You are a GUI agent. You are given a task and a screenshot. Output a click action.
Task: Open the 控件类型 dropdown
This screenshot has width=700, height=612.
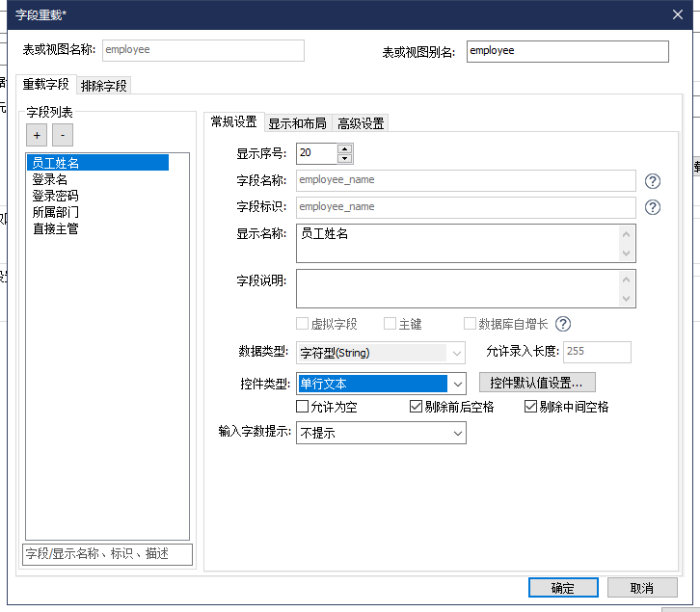click(x=458, y=384)
